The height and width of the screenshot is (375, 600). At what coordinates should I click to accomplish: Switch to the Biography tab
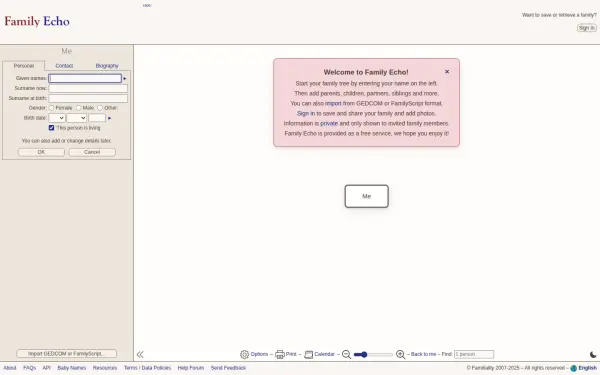107,66
